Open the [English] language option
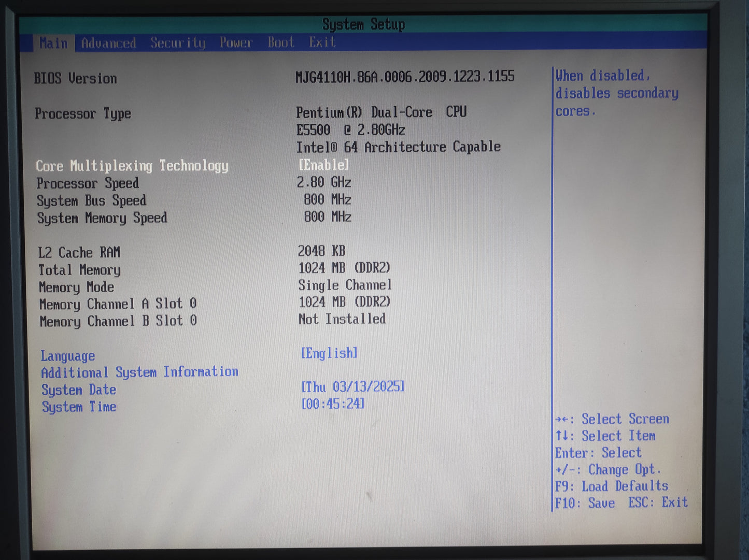 [x=329, y=353]
